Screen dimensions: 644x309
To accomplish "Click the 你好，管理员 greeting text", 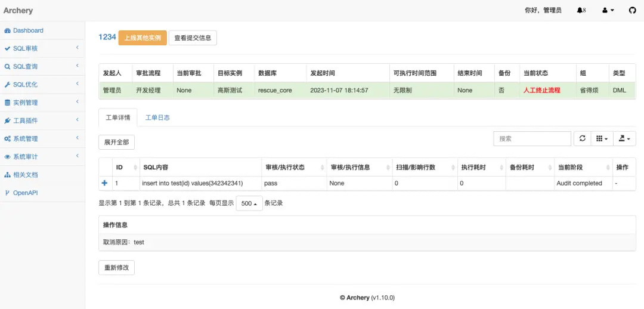I will (543, 11).
